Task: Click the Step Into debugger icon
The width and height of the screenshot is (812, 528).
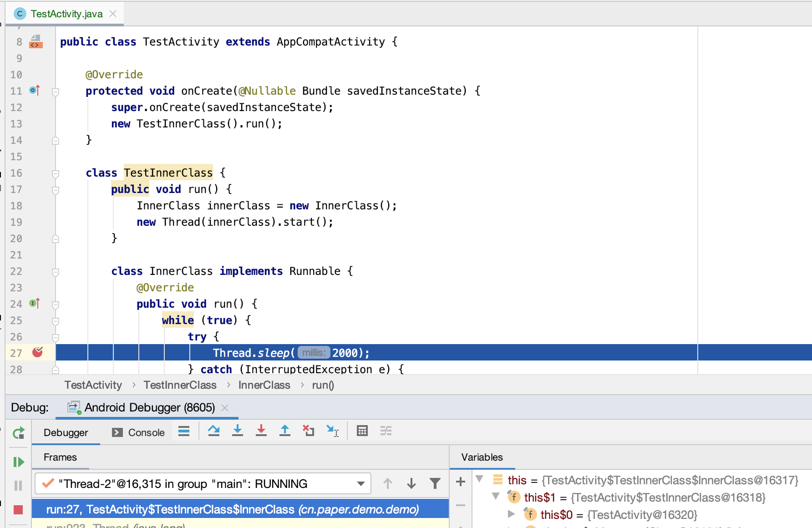Action: 238,431
